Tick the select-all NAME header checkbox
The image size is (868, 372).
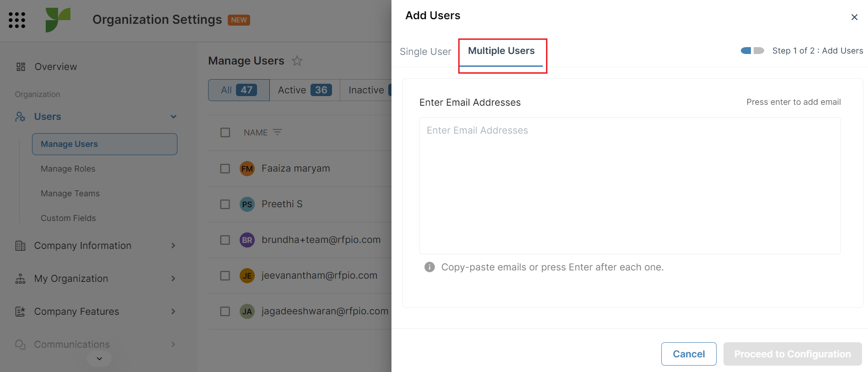tap(225, 132)
